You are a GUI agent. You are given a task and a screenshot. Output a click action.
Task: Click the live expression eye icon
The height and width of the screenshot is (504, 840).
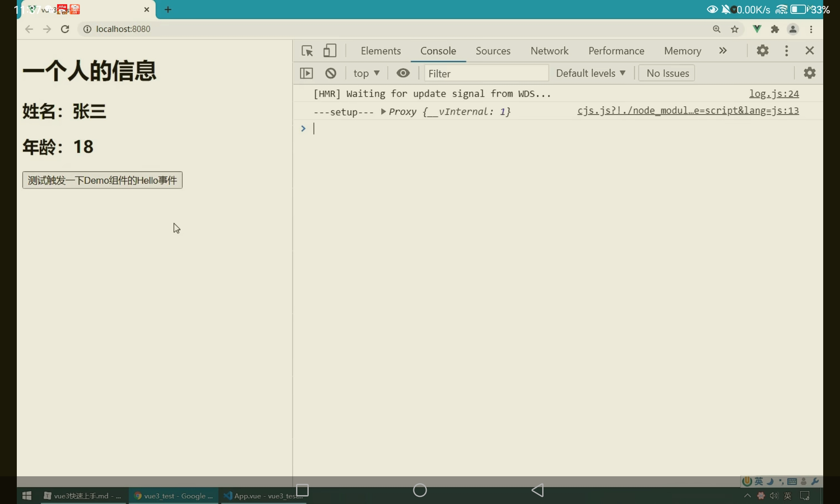(x=403, y=73)
